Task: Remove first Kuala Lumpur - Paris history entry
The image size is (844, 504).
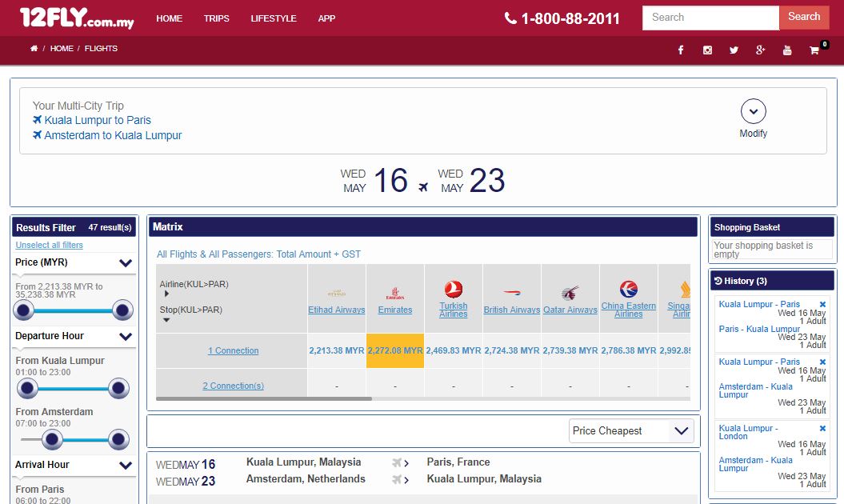Action: (x=822, y=304)
